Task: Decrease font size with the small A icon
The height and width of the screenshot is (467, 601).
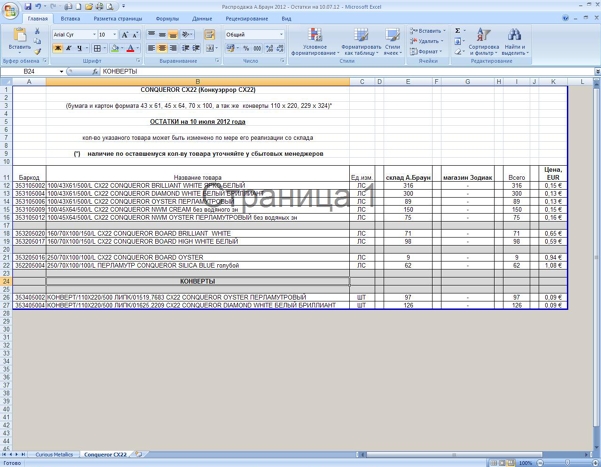Action: point(135,35)
